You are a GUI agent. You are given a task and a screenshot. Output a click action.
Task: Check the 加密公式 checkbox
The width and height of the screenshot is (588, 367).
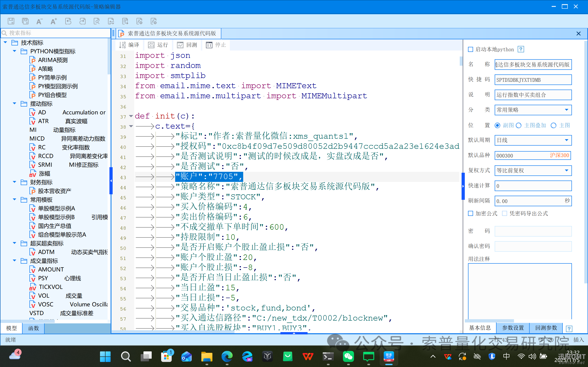pyautogui.click(x=471, y=213)
